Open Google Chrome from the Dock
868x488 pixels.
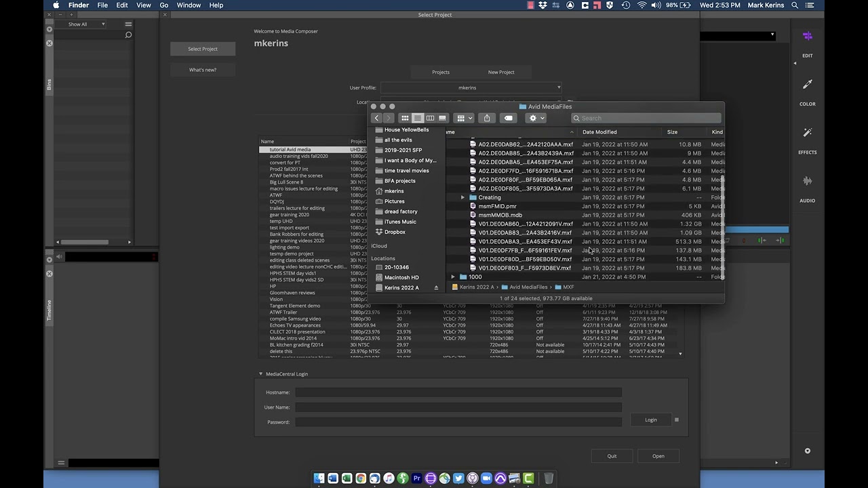361,479
